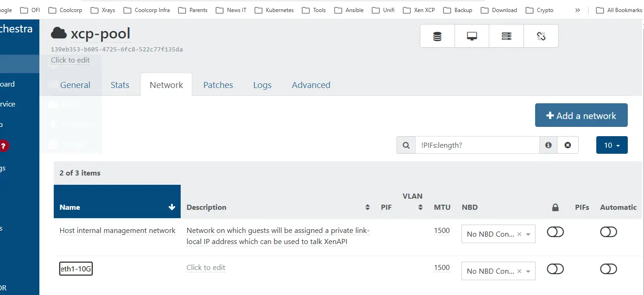Click the filter info icon
Viewport: 644px width, 295px height.
[x=548, y=145]
